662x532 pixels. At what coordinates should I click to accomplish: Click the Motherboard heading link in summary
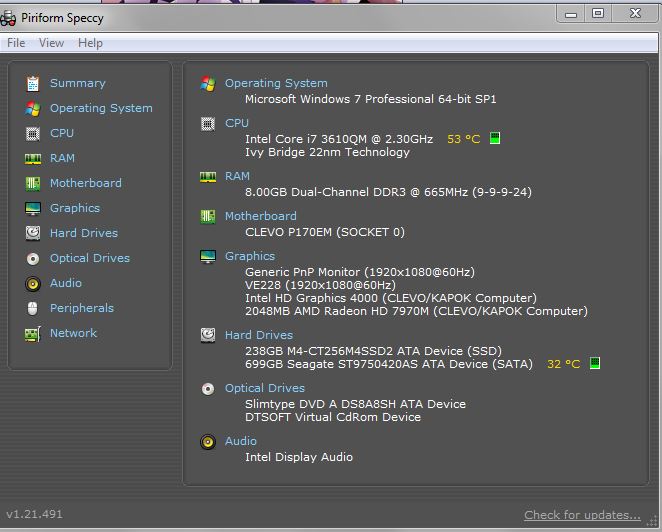pos(260,216)
